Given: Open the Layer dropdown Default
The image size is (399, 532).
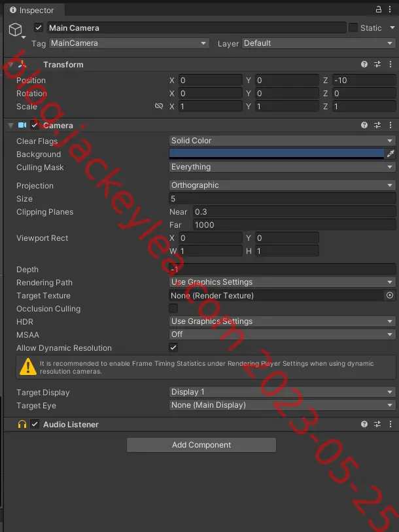Looking at the screenshot, I should [319, 43].
